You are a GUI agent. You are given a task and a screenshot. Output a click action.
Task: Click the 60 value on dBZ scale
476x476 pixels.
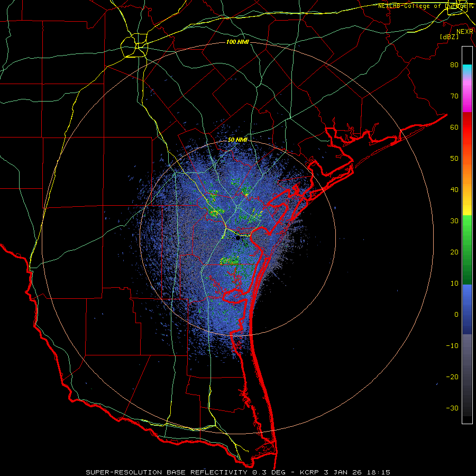pyautogui.click(x=454, y=127)
